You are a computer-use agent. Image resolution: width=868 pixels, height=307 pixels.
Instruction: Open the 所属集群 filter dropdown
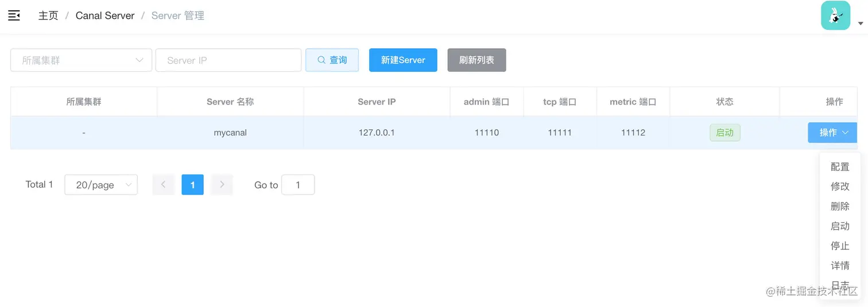pyautogui.click(x=81, y=60)
